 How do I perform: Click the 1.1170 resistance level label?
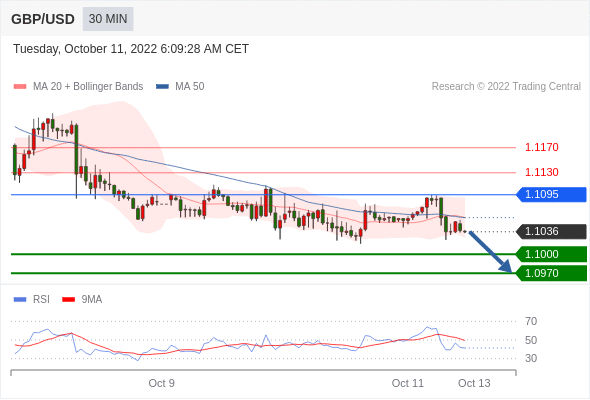point(541,147)
